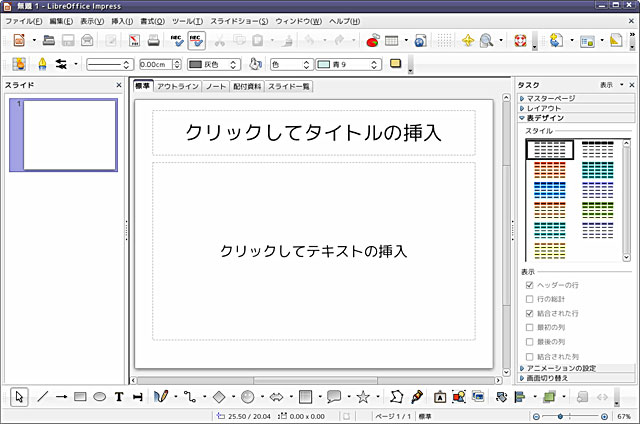640x424 pixels.
Task: Enable 結合された列 checkbox
Action: pos(529,356)
